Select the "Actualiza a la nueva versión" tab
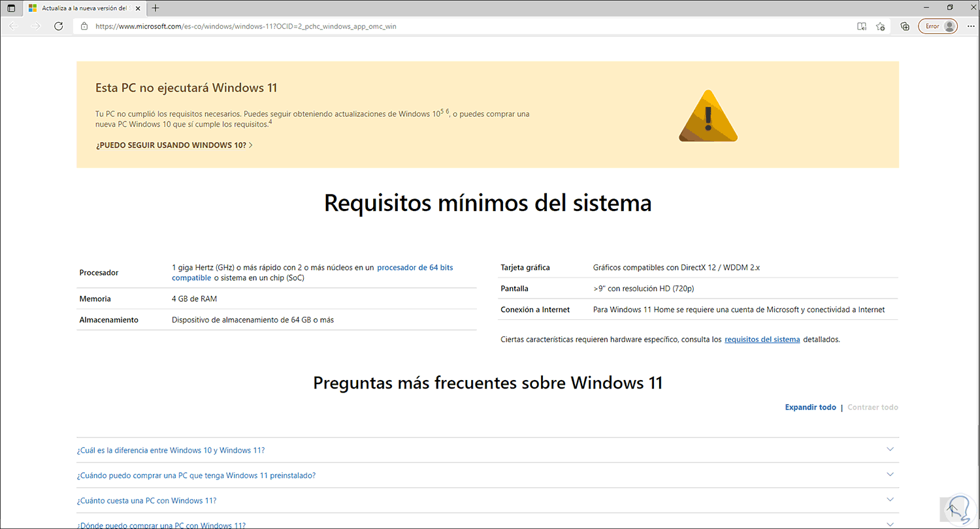This screenshot has width=980, height=529. [84, 8]
